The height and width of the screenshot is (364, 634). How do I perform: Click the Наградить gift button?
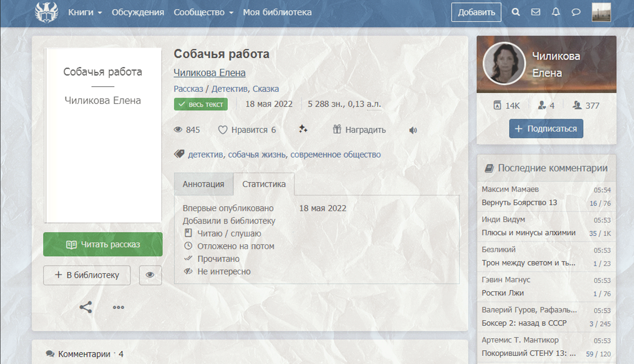click(x=359, y=130)
